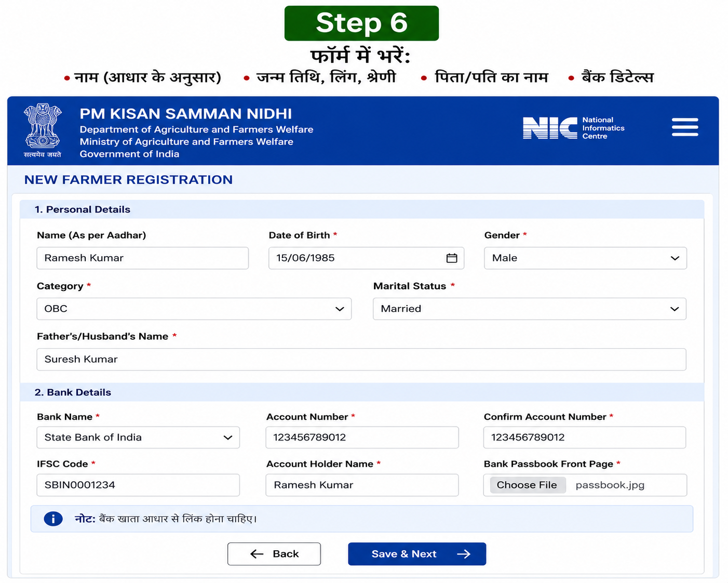Click the IFSC Code field
Screen dimensions: 728x583
pos(138,485)
